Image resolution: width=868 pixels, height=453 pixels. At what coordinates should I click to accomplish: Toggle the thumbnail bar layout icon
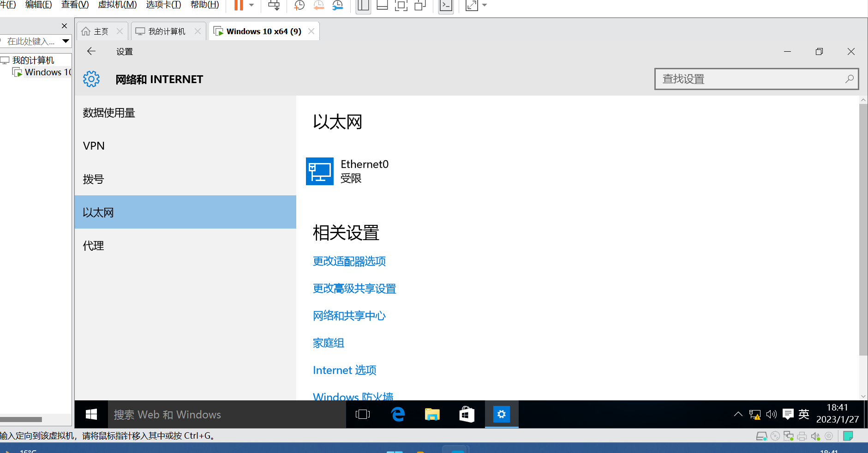point(382,5)
